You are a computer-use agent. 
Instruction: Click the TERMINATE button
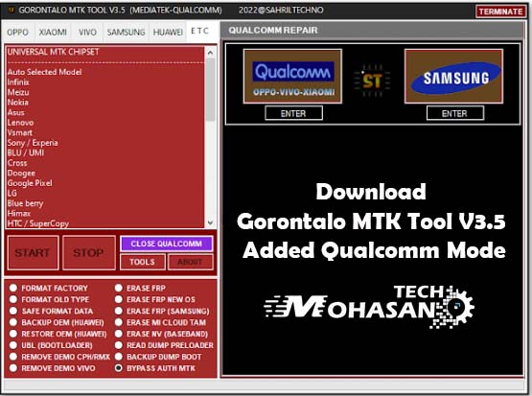(500, 12)
